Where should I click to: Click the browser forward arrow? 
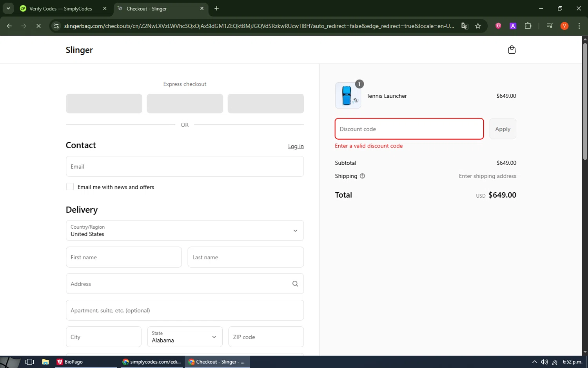point(24,26)
